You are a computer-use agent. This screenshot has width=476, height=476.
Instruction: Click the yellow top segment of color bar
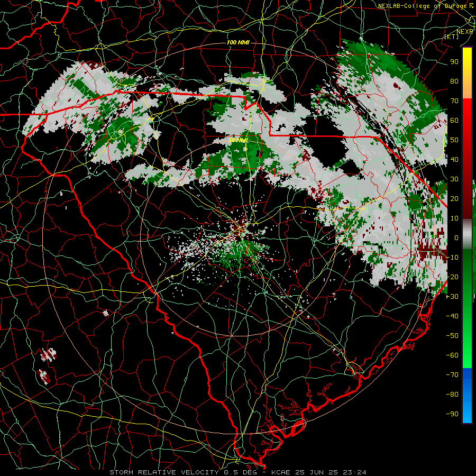467,73
